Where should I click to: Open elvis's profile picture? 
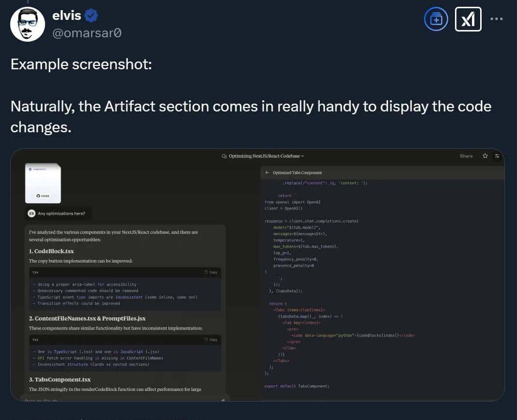(28, 24)
